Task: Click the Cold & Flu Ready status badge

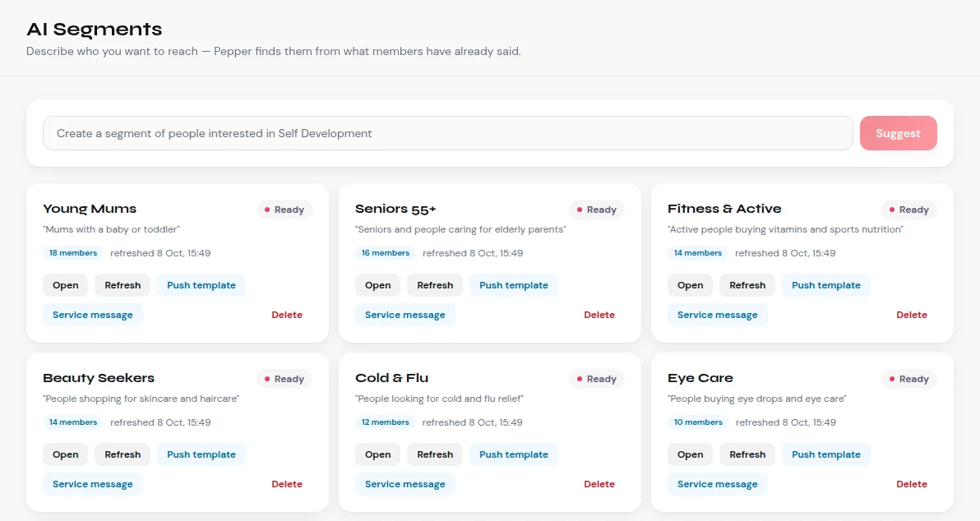Action: coord(597,379)
